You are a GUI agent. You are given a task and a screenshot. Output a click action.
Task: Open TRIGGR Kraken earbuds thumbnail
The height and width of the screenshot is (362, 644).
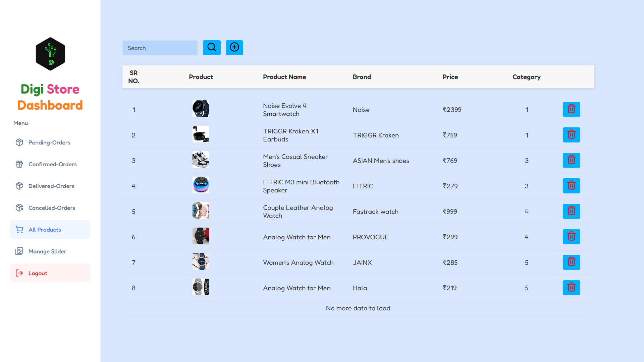tap(201, 134)
